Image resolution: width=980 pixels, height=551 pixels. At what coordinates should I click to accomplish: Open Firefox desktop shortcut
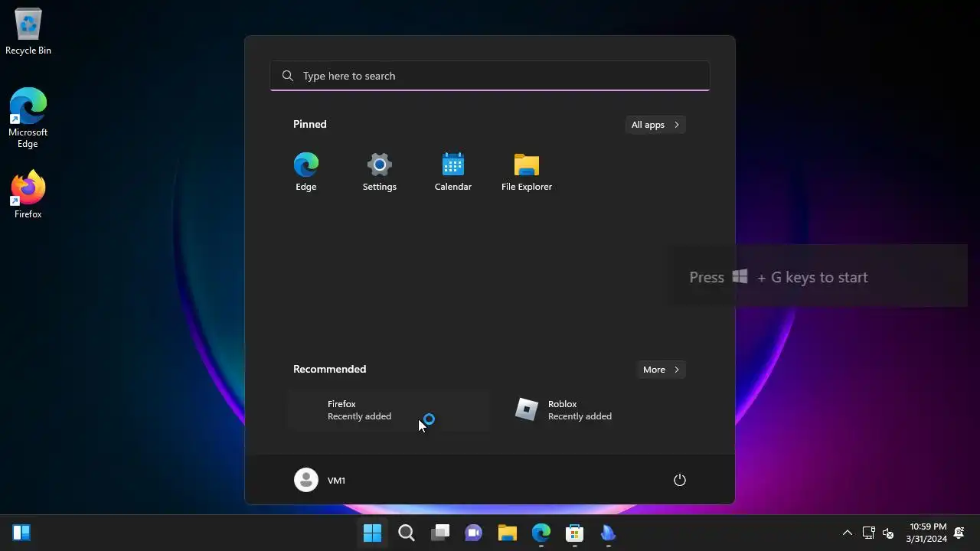[28, 195]
